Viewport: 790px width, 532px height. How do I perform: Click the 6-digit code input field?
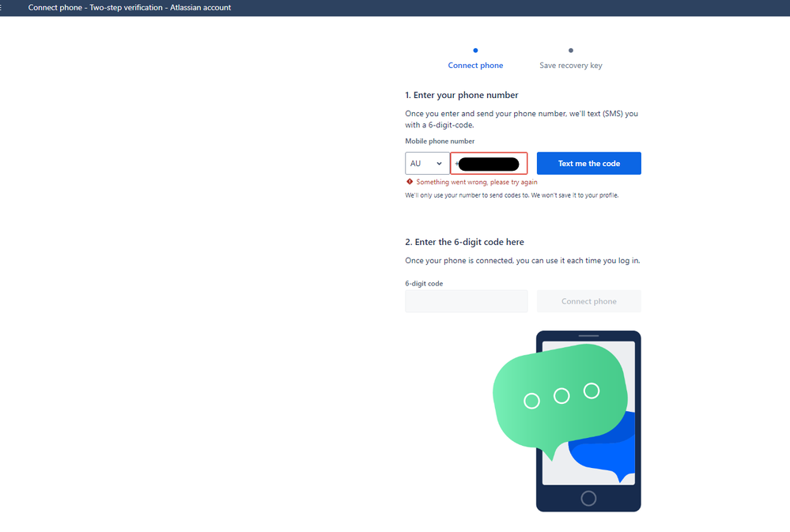point(466,300)
